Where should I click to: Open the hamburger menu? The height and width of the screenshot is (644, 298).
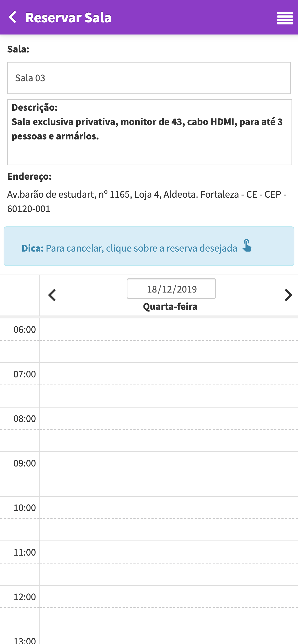pyautogui.click(x=285, y=18)
